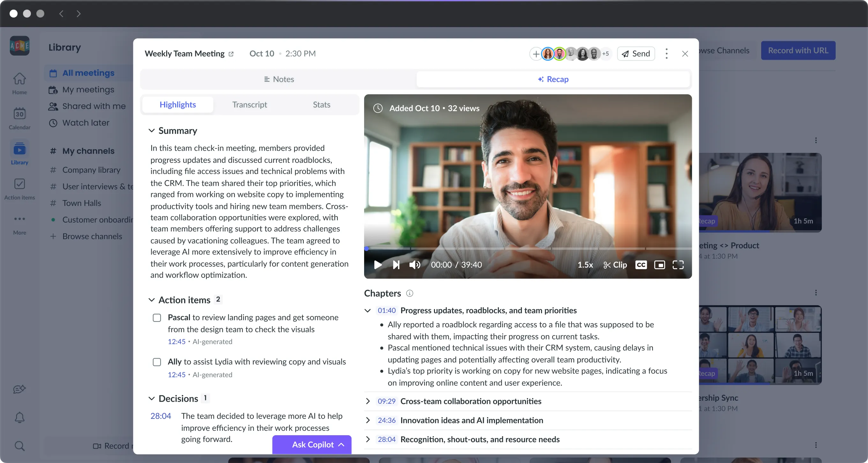Expand Cross-team collaboration opportunities chapter

(368, 401)
